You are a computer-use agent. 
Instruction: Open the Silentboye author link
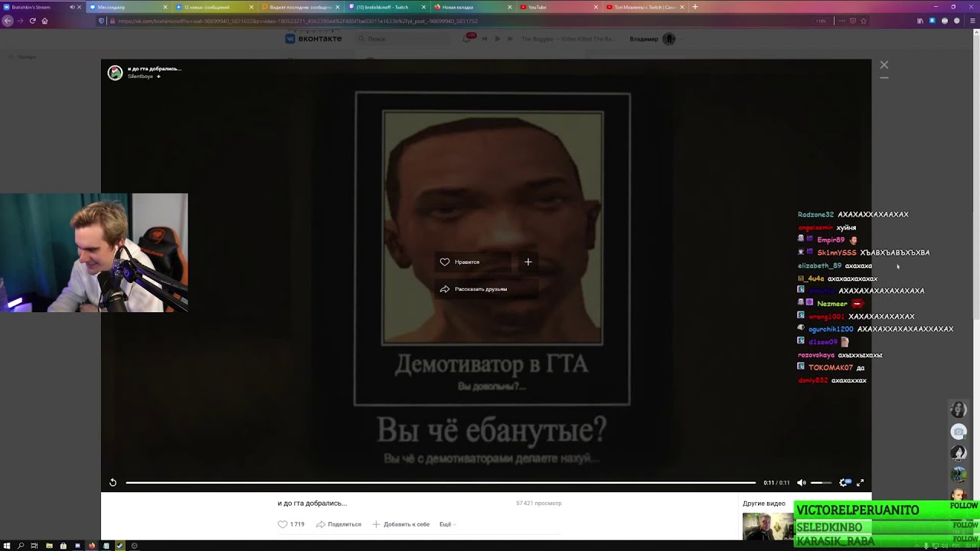coord(140,77)
